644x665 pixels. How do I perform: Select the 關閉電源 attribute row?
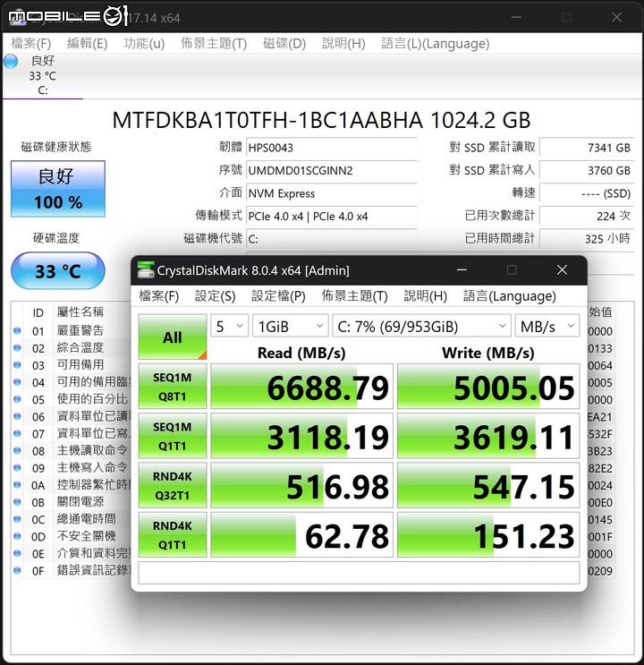tap(71, 502)
